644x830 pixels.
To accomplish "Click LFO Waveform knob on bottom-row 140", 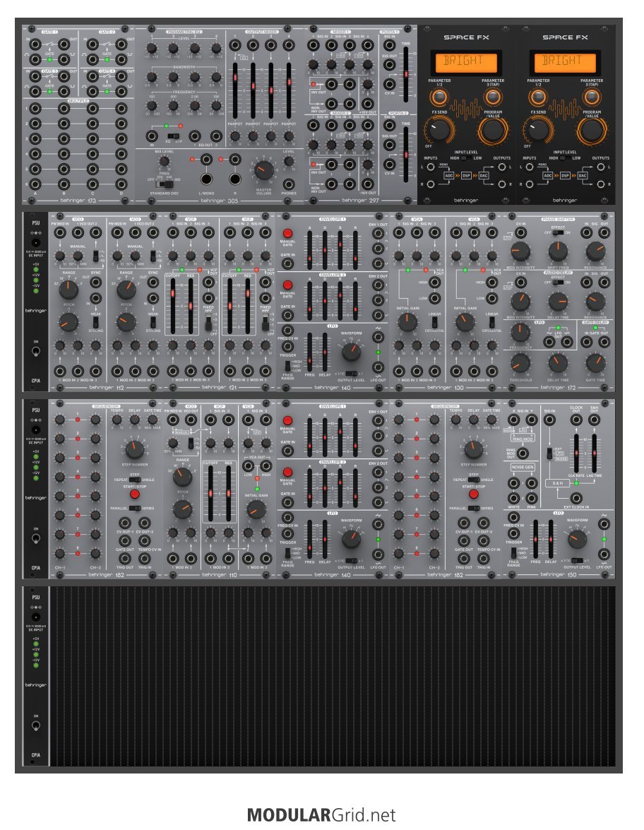I will [352, 539].
